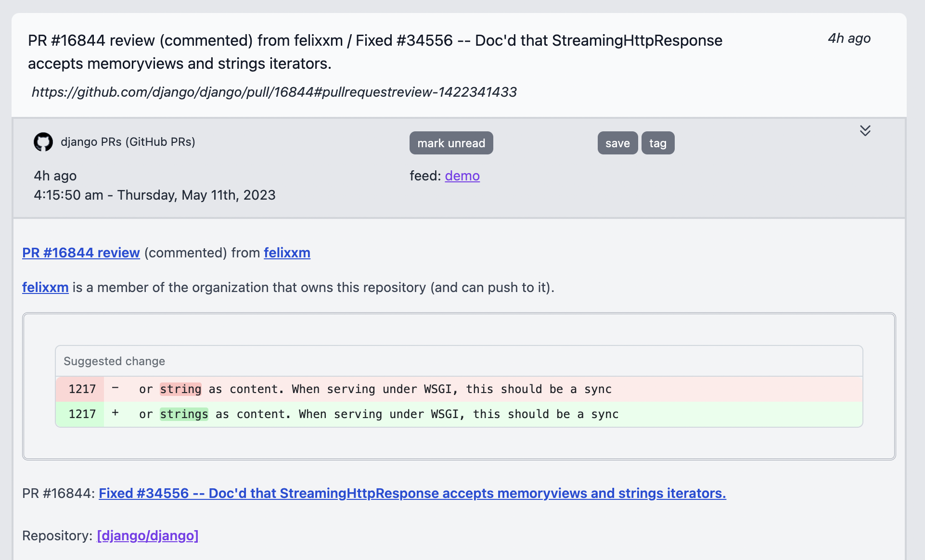The image size is (925, 560).
Task: Click the entry title 'PR #16844 review (commented)'
Action: [375, 52]
